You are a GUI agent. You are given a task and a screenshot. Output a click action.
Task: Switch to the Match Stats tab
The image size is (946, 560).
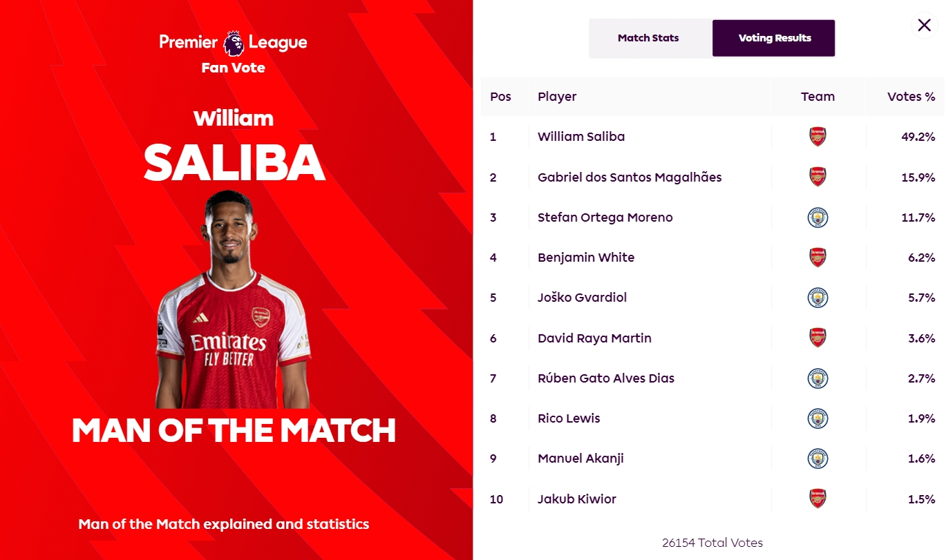(x=648, y=38)
